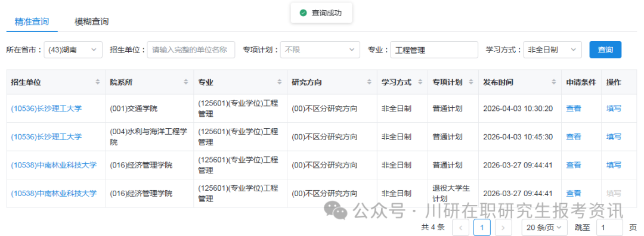Switch to the 精准查询 tab

click(x=32, y=22)
